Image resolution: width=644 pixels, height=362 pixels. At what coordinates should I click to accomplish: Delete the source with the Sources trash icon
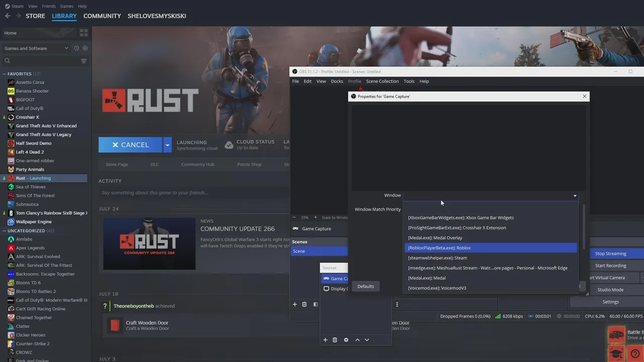(335, 340)
